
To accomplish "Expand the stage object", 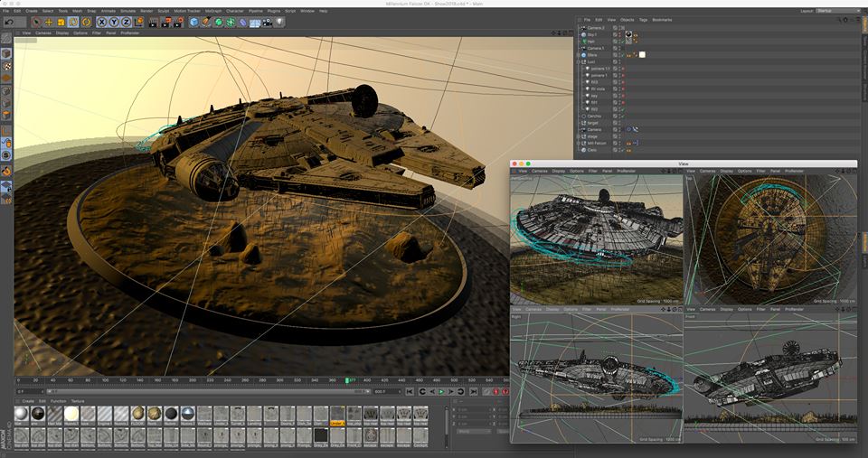I will [578, 136].
